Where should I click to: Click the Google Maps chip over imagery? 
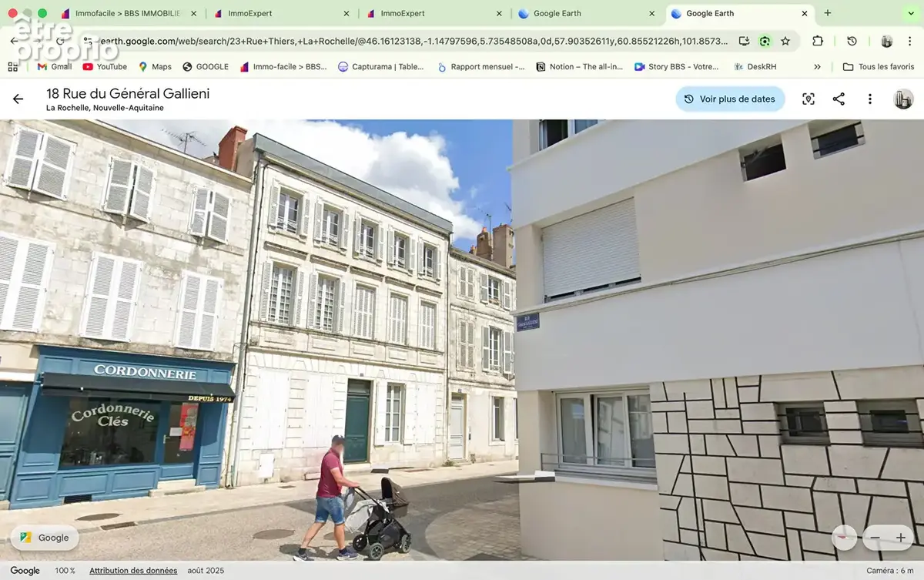click(45, 538)
